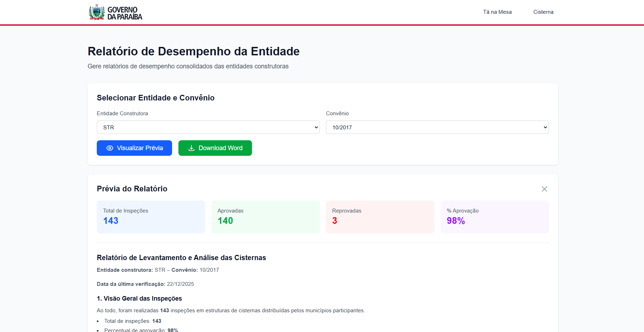
Task: Click the STR entity name in report header
Action: [x=159, y=270]
